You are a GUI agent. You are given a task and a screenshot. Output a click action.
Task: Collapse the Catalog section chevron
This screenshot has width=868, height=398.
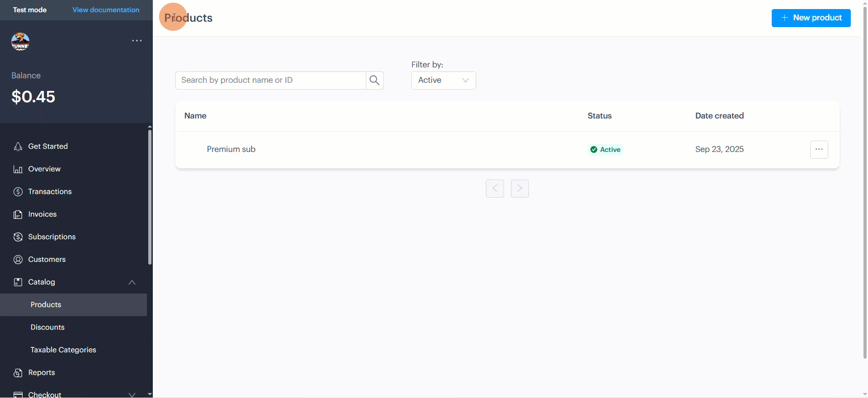132,282
